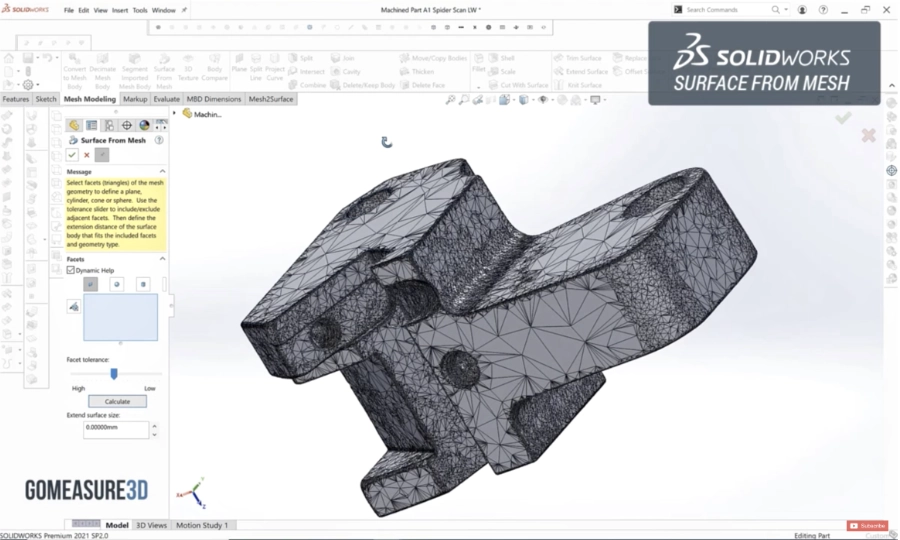
Task: Click the Paint Select Facets icon
Action: click(74, 307)
